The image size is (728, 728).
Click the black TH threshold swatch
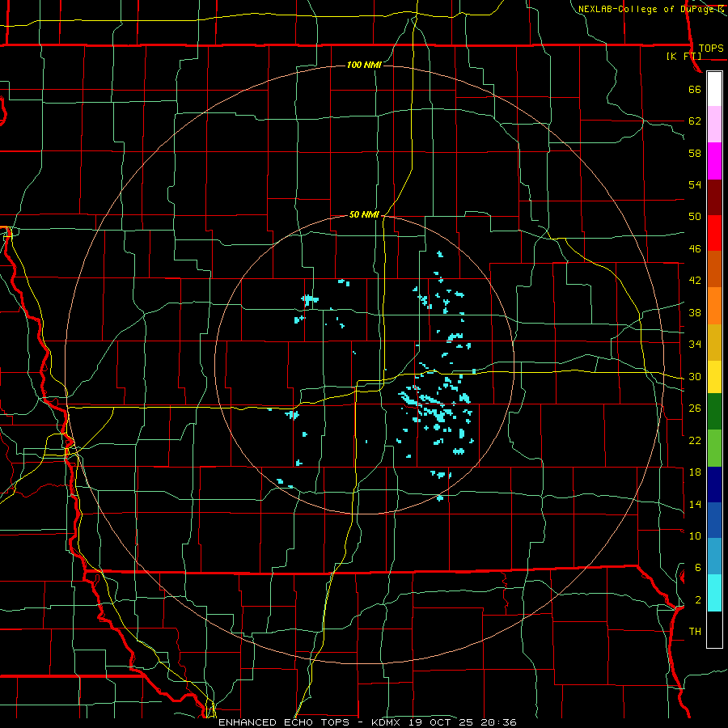714,629
